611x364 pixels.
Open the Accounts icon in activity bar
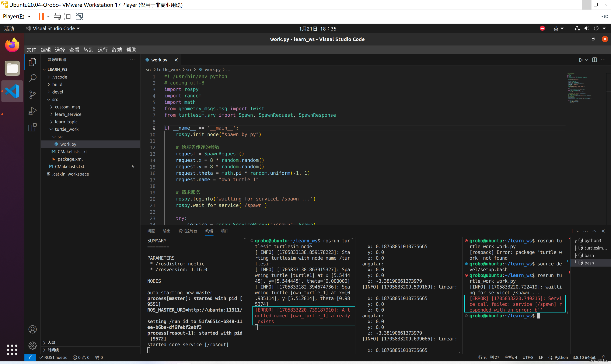coord(32,329)
